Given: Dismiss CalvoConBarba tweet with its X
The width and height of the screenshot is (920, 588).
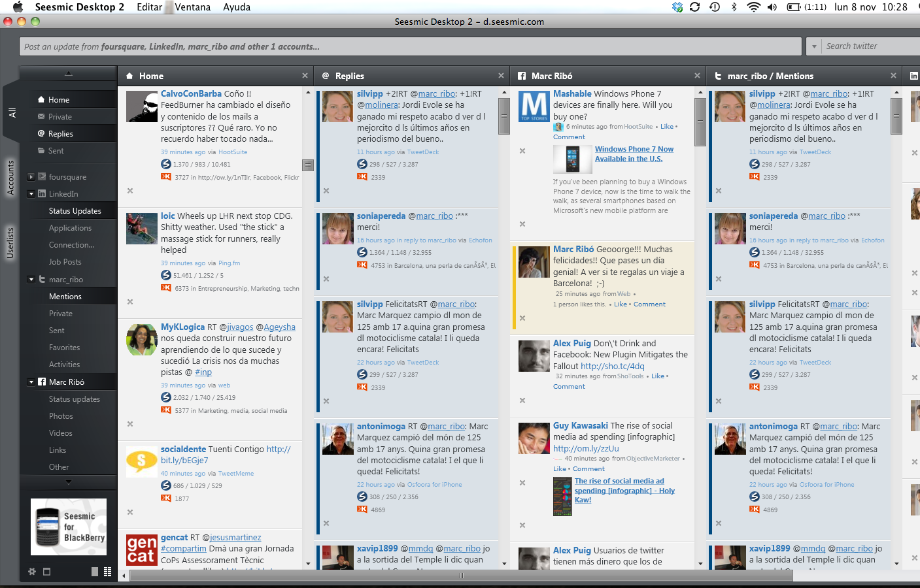Looking at the screenshot, I should click(130, 191).
